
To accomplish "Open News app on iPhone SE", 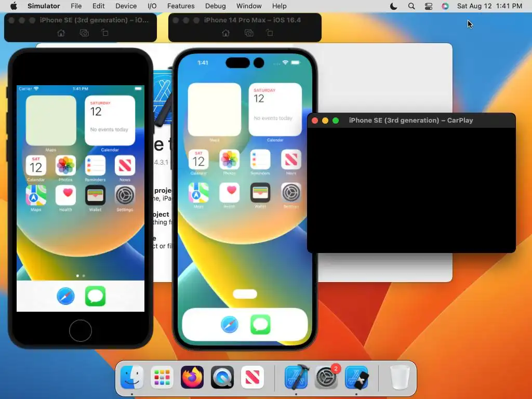I will pos(125,166).
